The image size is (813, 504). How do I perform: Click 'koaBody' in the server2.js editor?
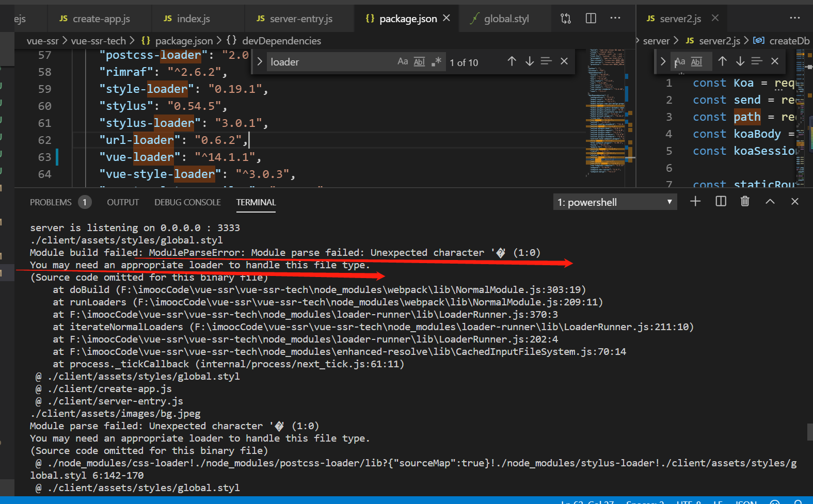click(x=757, y=134)
